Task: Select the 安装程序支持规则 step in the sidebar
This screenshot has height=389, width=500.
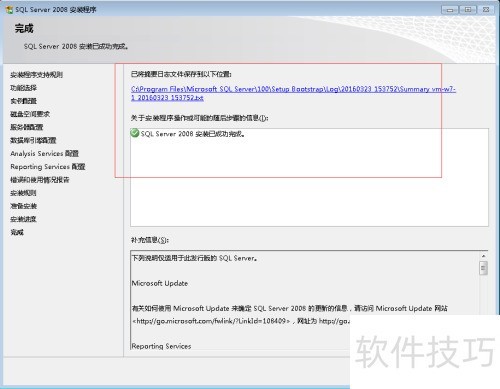Action: click(x=36, y=75)
